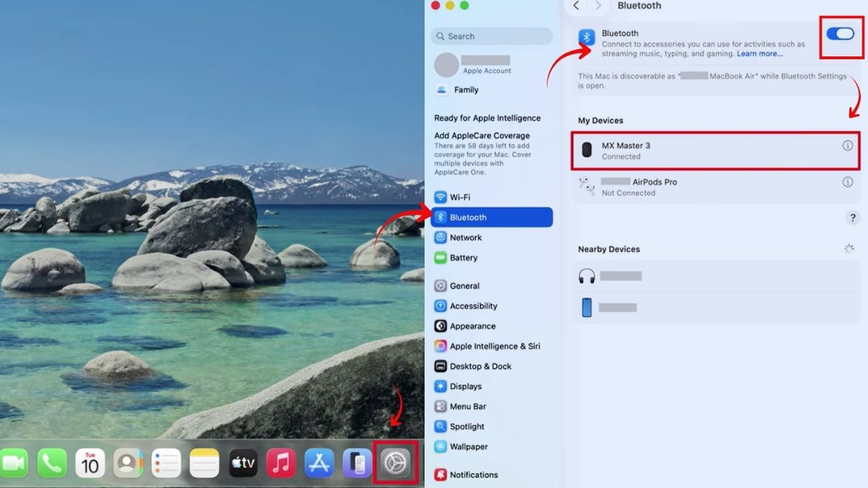This screenshot has height=488, width=868.
Task: Open App Store from the Dock
Action: coord(319,463)
